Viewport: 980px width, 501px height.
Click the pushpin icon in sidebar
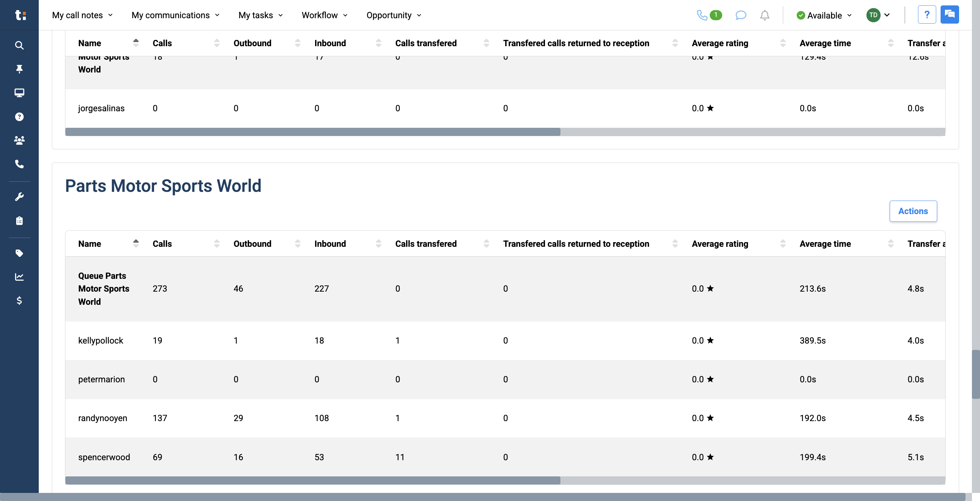pyautogui.click(x=19, y=69)
